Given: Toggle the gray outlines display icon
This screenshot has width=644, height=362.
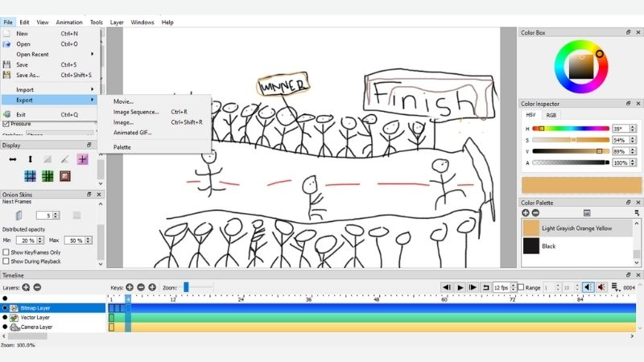Looking at the screenshot, I should pos(65,159).
